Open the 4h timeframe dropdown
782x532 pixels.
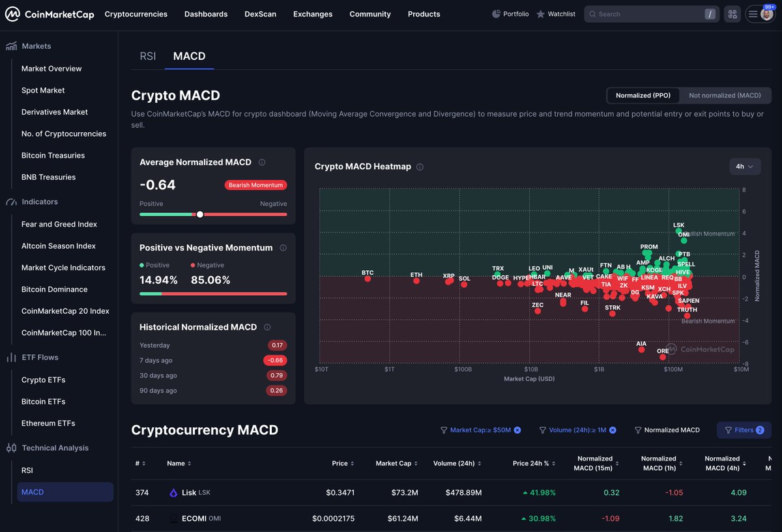click(x=744, y=167)
